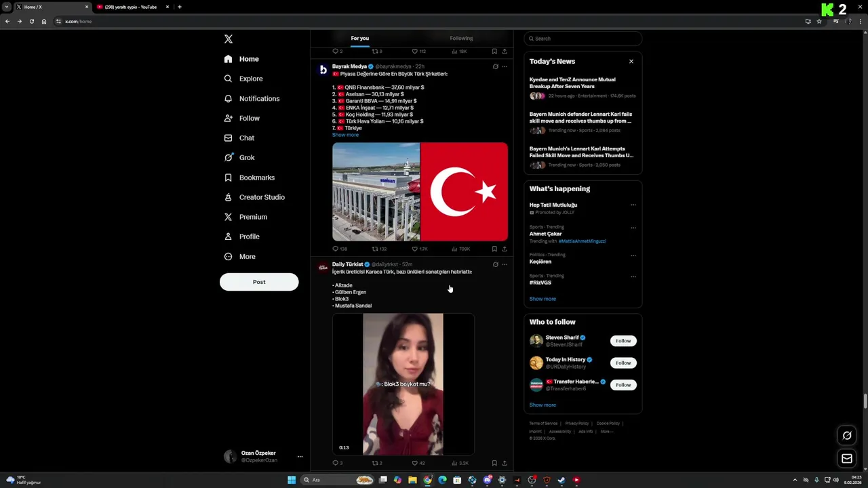This screenshot has width=868, height=488.
Task: Open options for Hep Tatil Mutluluğu trend
Action: (633, 205)
